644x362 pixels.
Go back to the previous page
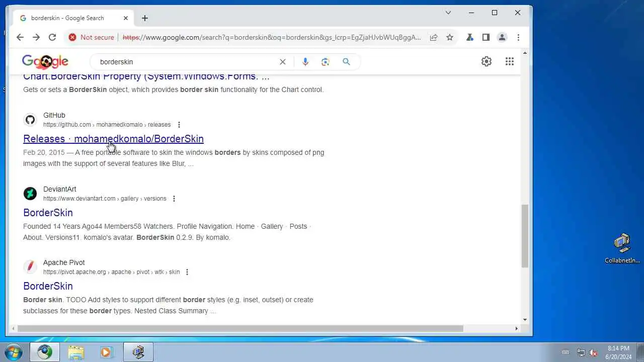point(20,37)
